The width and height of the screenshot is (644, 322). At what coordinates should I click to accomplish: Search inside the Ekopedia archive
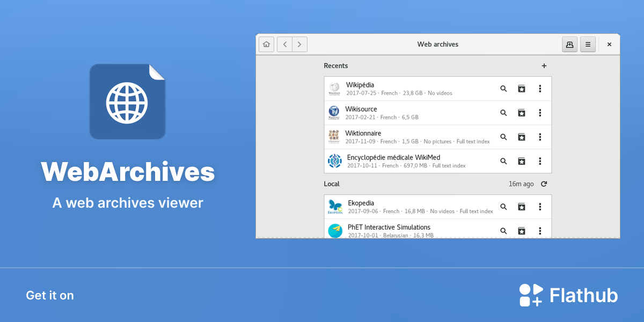[x=503, y=207]
